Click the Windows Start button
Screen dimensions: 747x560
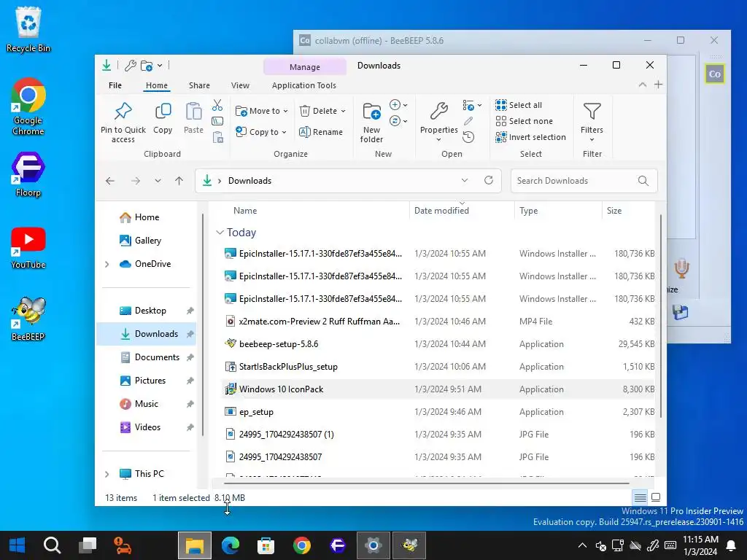point(18,545)
